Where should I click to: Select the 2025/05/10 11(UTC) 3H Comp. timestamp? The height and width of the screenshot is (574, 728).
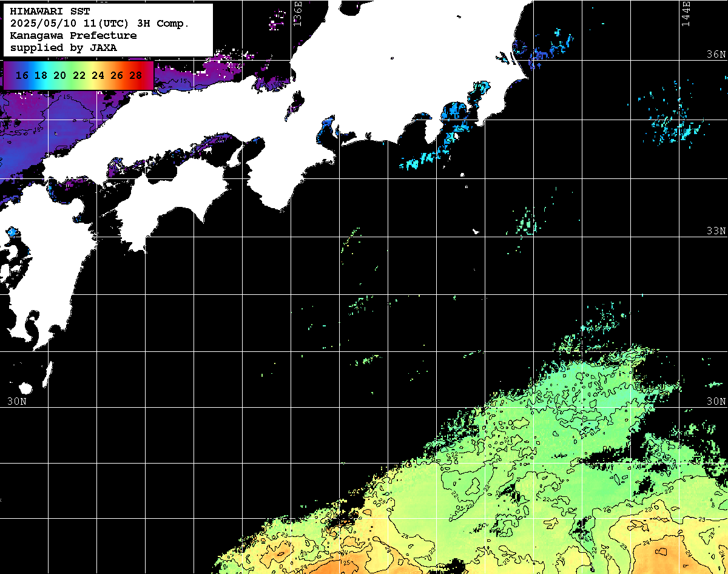[x=99, y=24]
